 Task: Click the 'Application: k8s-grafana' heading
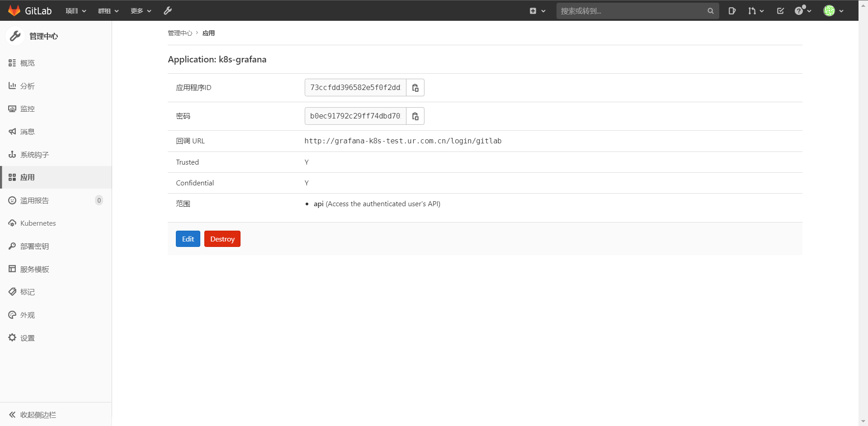(217, 59)
